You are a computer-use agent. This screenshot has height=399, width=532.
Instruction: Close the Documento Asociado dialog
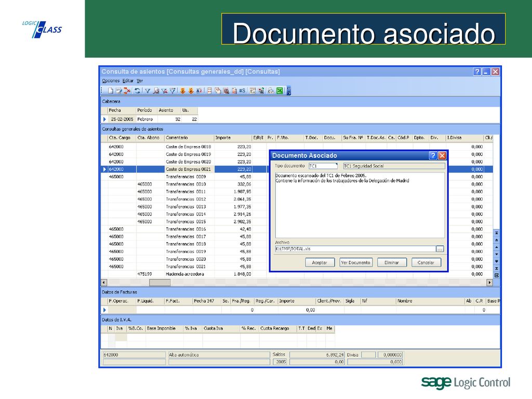coord(442,155)
